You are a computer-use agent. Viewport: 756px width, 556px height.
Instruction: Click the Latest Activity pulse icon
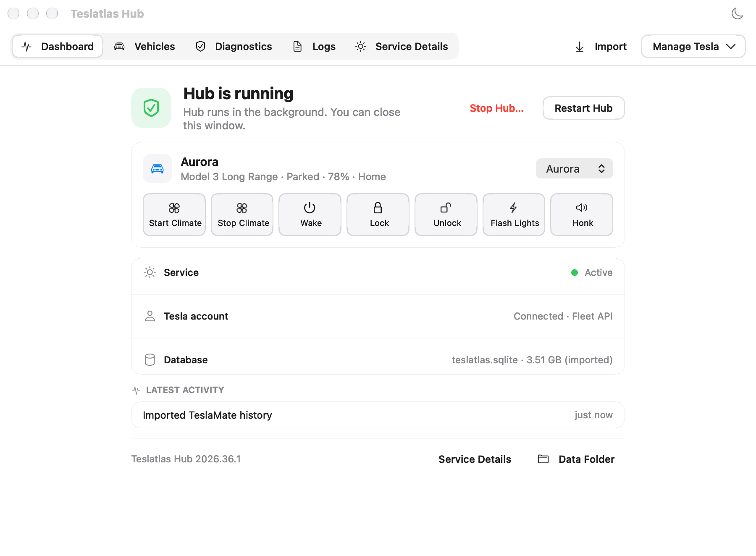(x=136, y=390)
